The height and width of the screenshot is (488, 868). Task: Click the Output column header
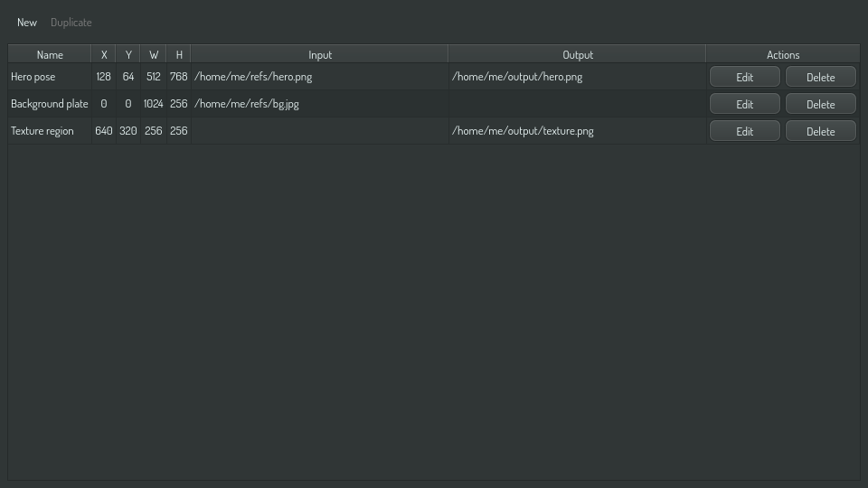(578, 54)
